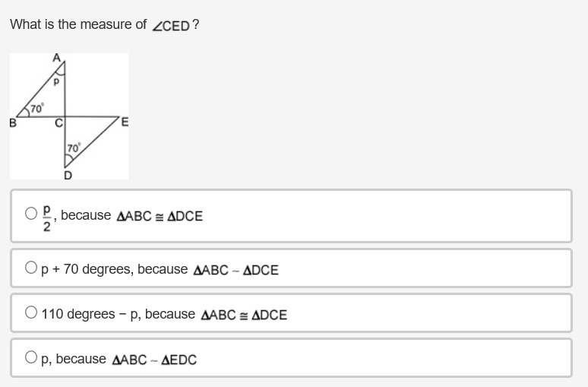Click vertex label E in the diagram
Image resolution: width=588 pixels, height=387 pixels.
[x=125, y=122]
